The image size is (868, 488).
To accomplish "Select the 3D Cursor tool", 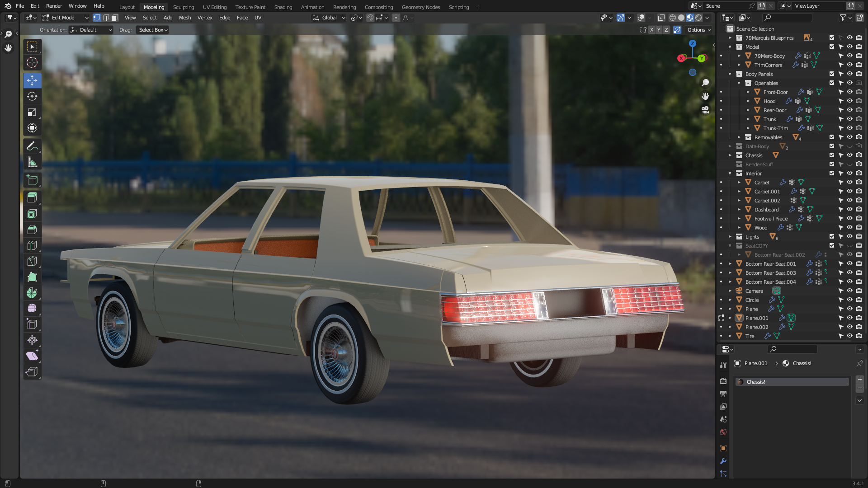I will 32,62.
